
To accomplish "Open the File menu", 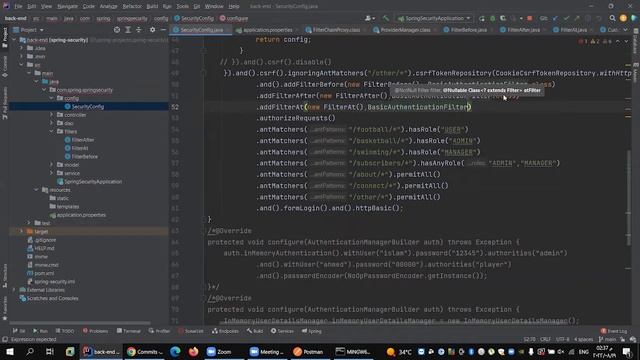I will click(x=18, y=6).
